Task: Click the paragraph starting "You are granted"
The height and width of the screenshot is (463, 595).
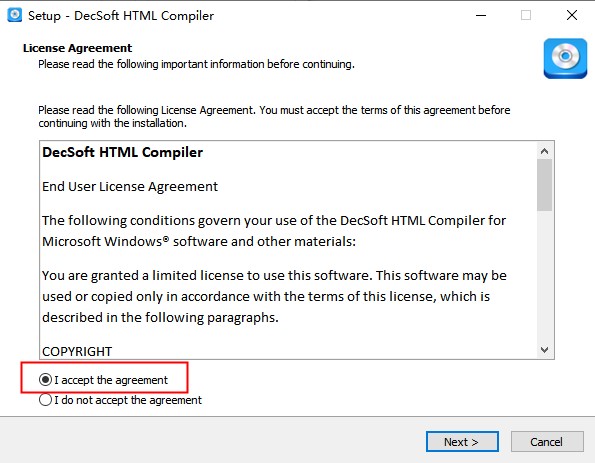Action: coord(274,296)
